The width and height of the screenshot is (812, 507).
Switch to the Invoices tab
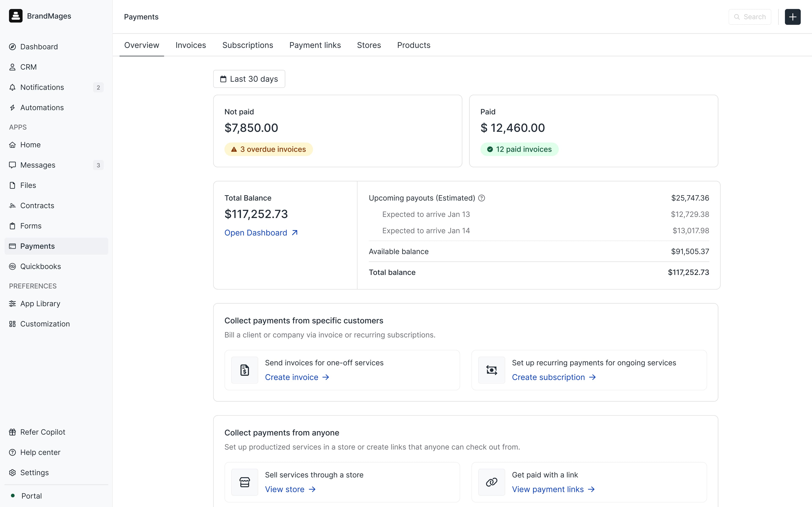pos(191,45)
